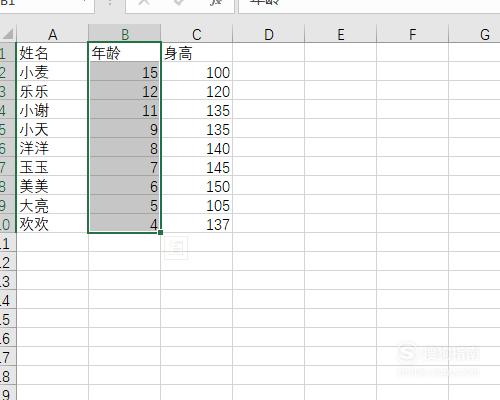Select column A header
This screenshot has height=400, width=500.
point(52,34)
